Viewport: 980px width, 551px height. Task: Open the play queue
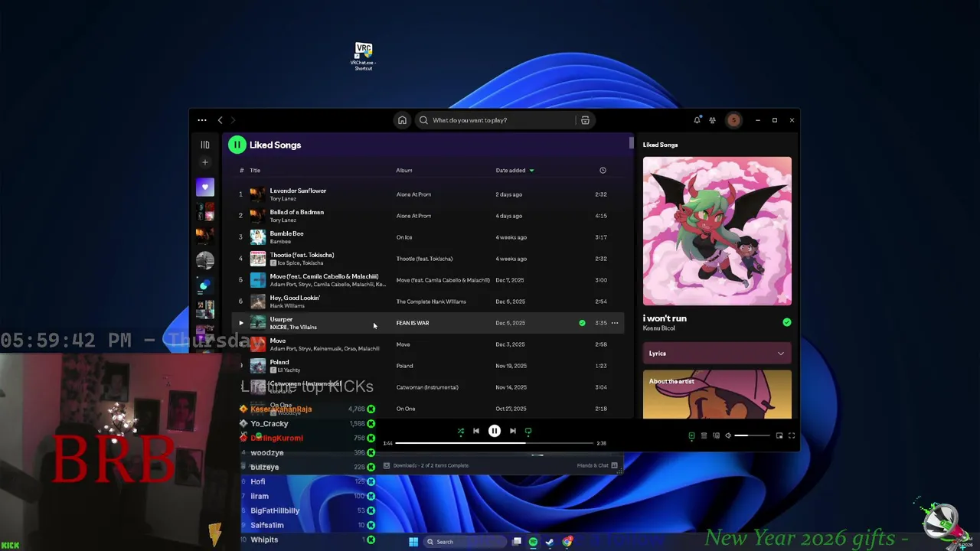704,435
